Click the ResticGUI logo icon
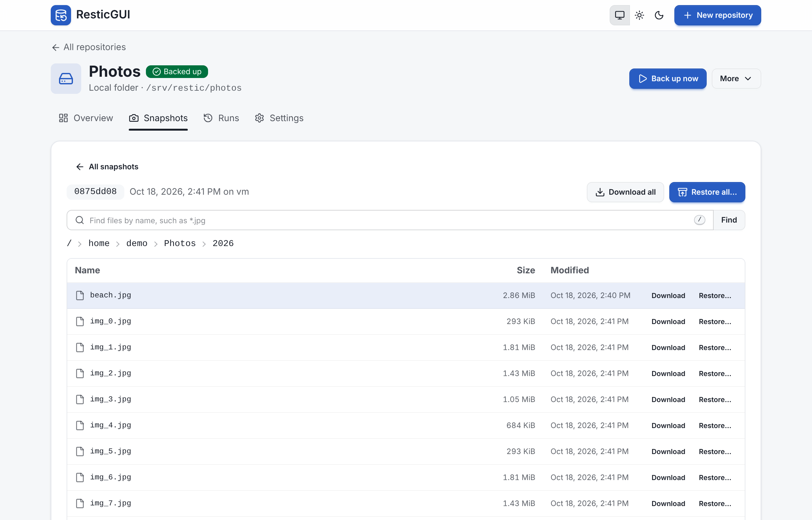The height and width of the screenshot is (520, 812). coord(61,15)
